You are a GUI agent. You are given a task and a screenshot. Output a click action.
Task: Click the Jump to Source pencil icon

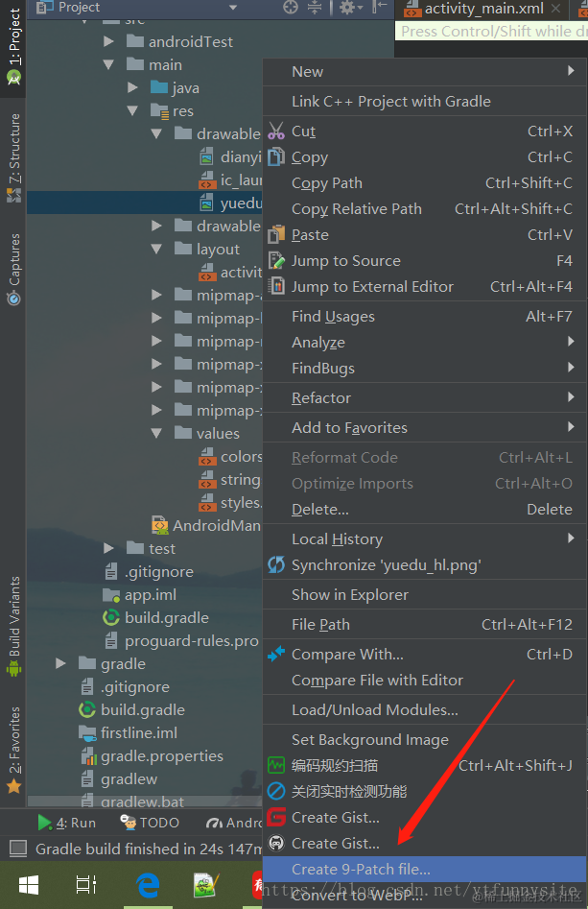pos(276,260)
